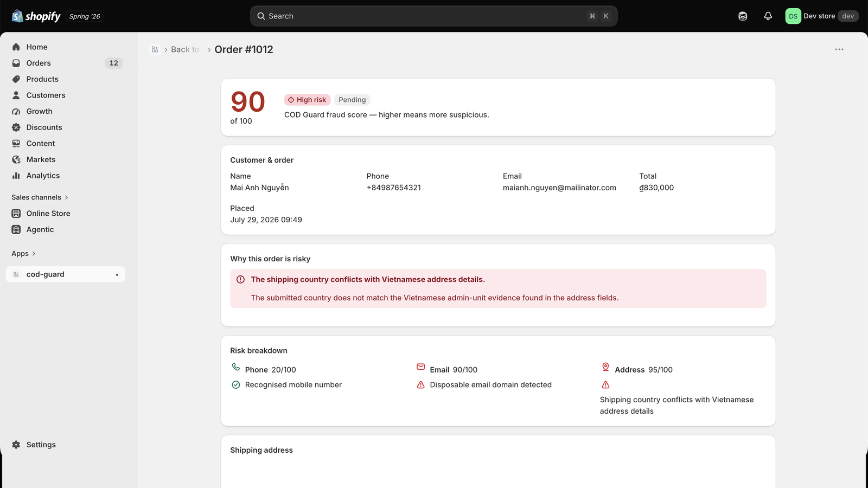The width and height of the screenshot is (868, 488).
Task: Expand the Sales channels section
Action: pyautogui.click(x=40, y=197)
